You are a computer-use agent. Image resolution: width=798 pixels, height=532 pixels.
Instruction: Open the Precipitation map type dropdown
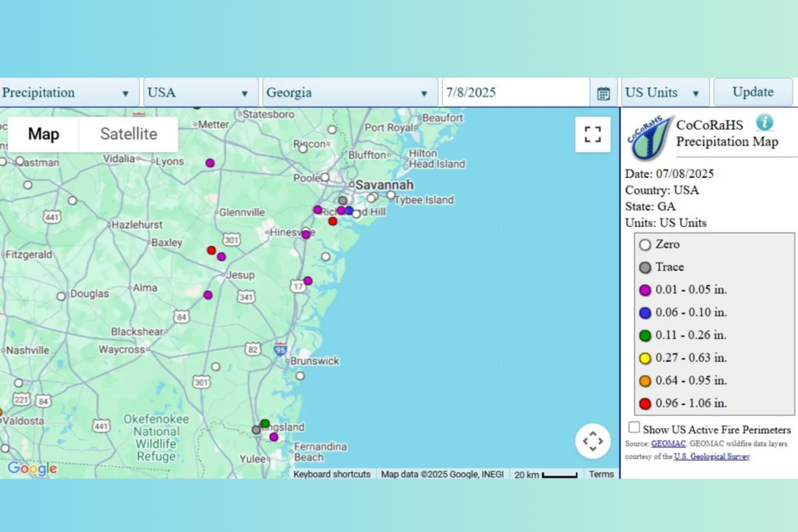(x=68, y=92)
